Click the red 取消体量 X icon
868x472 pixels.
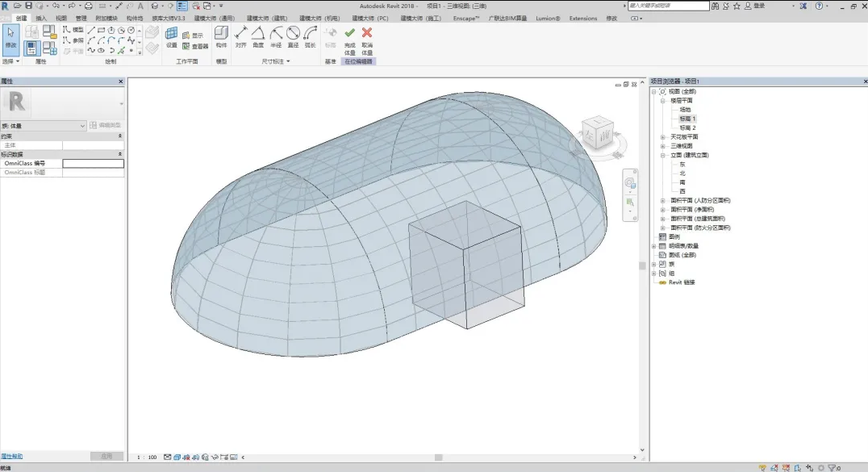[x=367, y=34]
